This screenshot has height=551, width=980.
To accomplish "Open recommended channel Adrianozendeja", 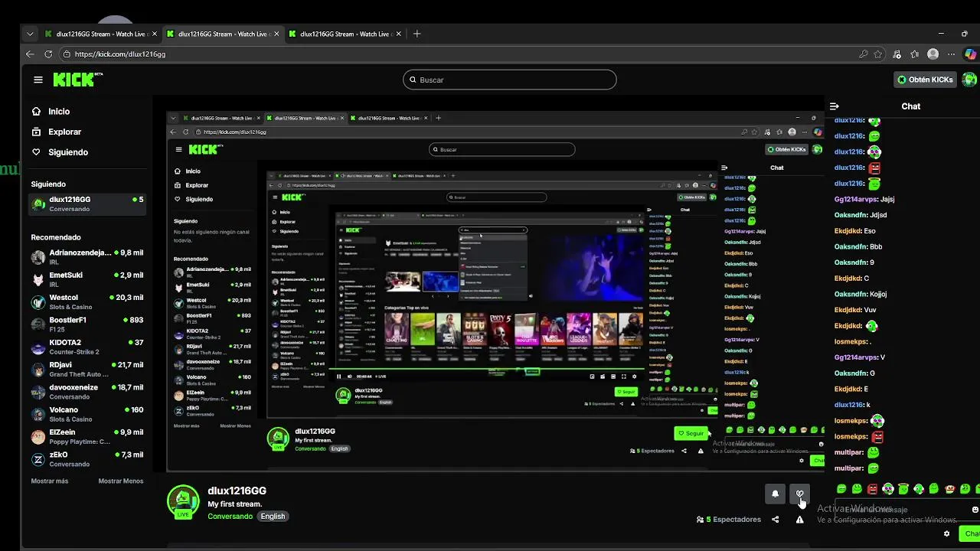I will coord(87,257).
